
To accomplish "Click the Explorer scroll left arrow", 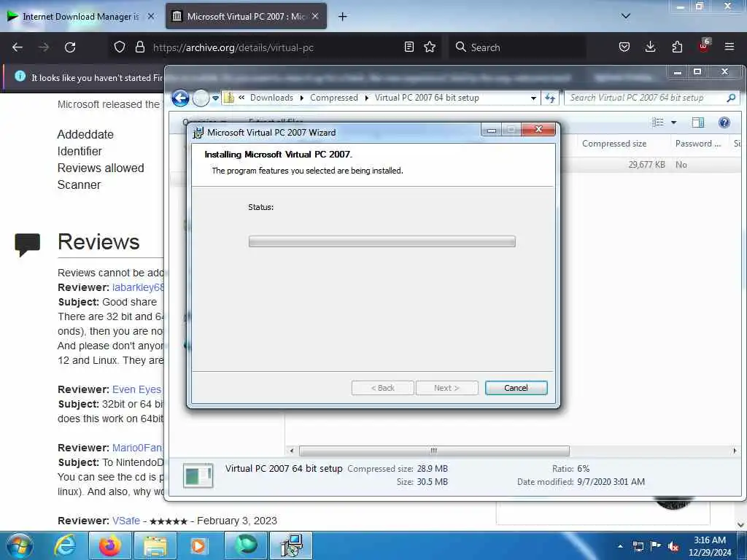I will (x=292, y=450).
